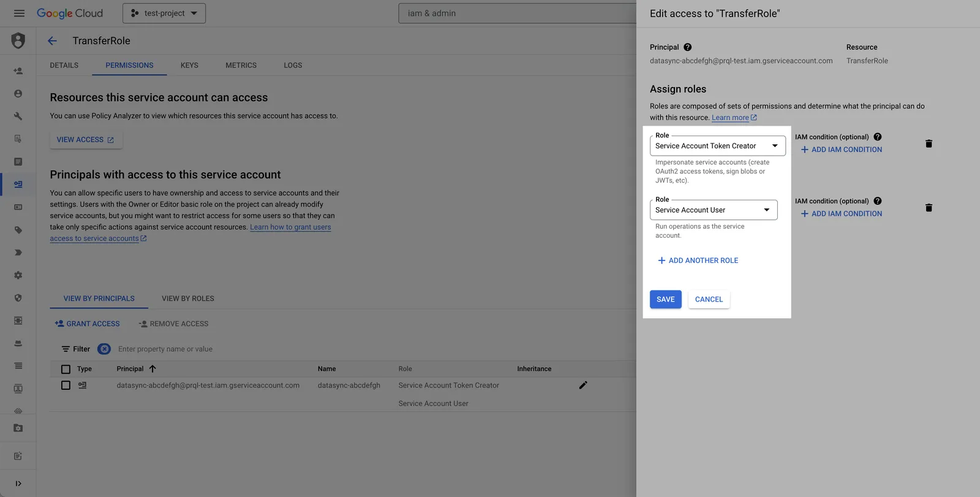Open the Service Account Token Creator role dropdown
980x497 pixels.
click(x=717, y=146)
